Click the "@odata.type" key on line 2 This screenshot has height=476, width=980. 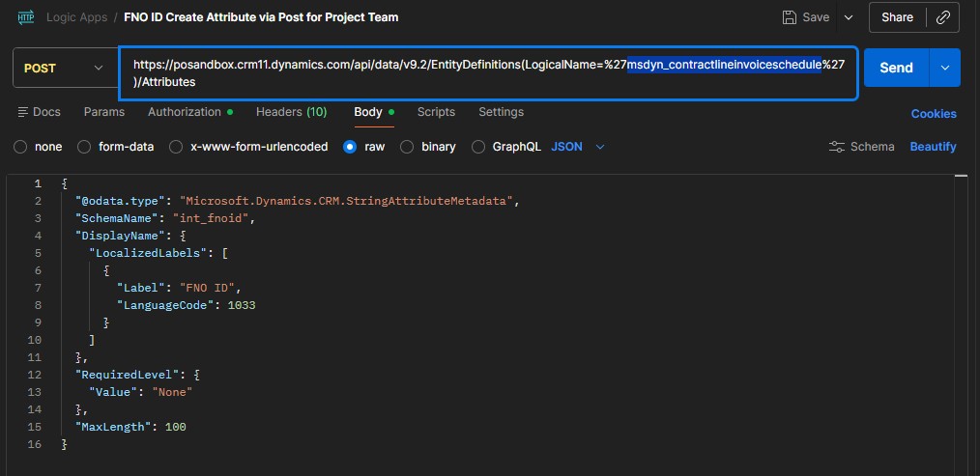point(121,201)
